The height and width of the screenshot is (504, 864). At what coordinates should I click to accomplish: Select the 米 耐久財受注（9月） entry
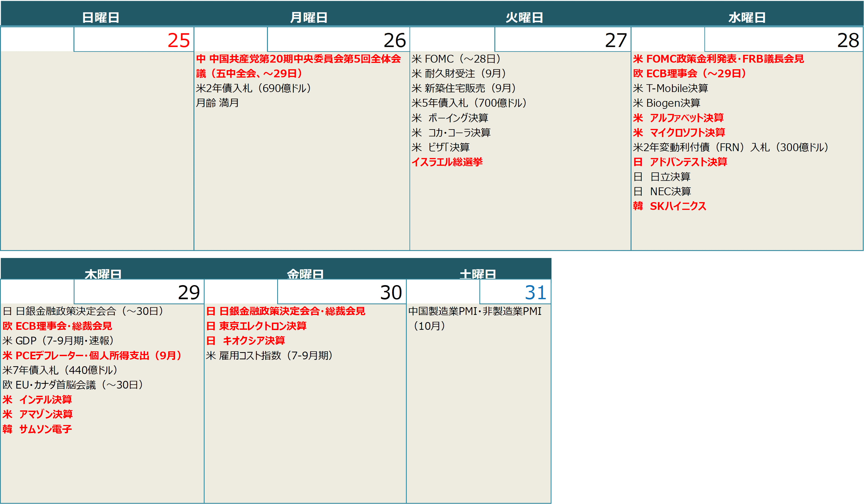pos(459,74)
